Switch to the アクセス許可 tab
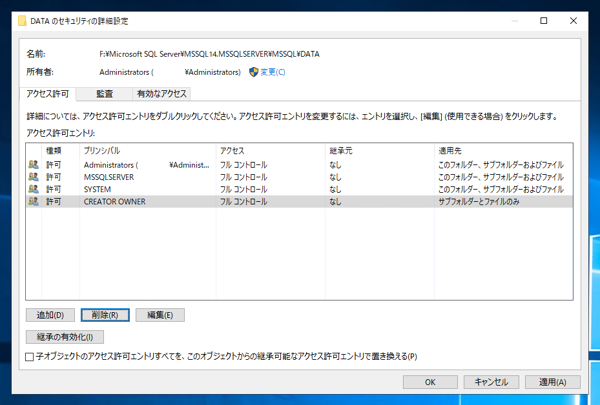Image resolution: width=600 pixels, height=405 pixels. [x=47, y=94]
